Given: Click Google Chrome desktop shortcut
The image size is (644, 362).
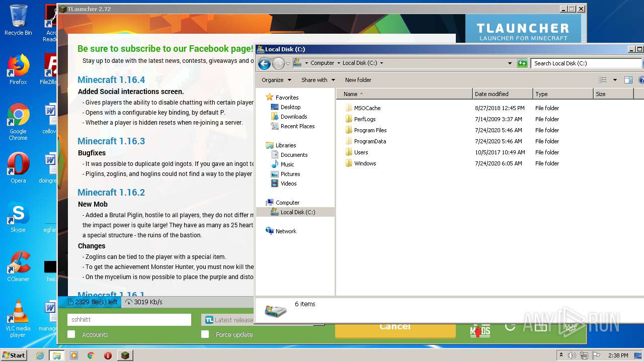Looking at the screenshot, I should click(x=18, y=122).
